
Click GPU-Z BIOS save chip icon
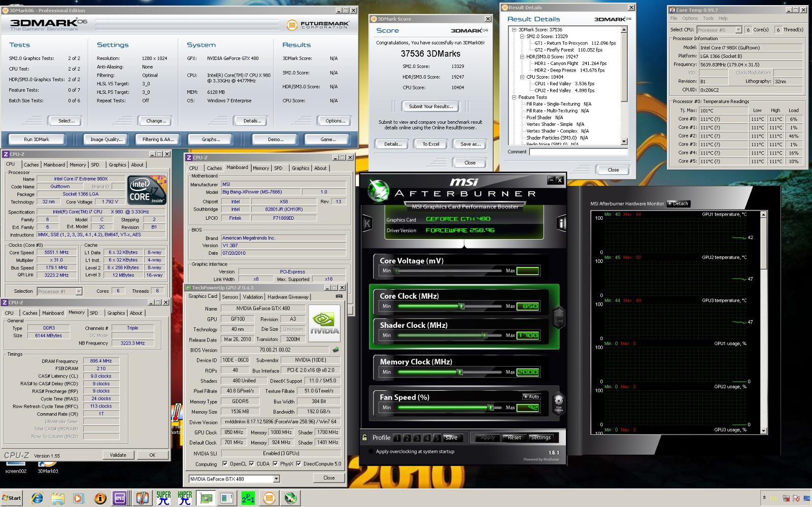click(335, 350)
